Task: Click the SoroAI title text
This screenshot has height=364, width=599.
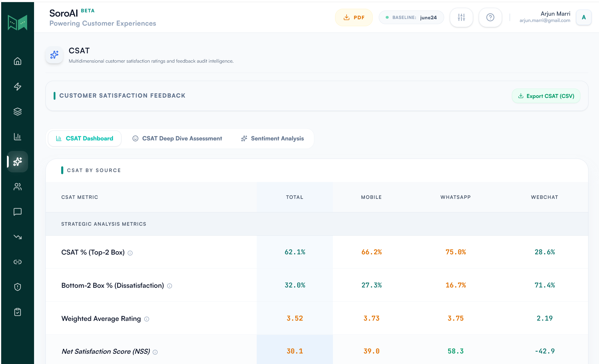Action: 64,13
